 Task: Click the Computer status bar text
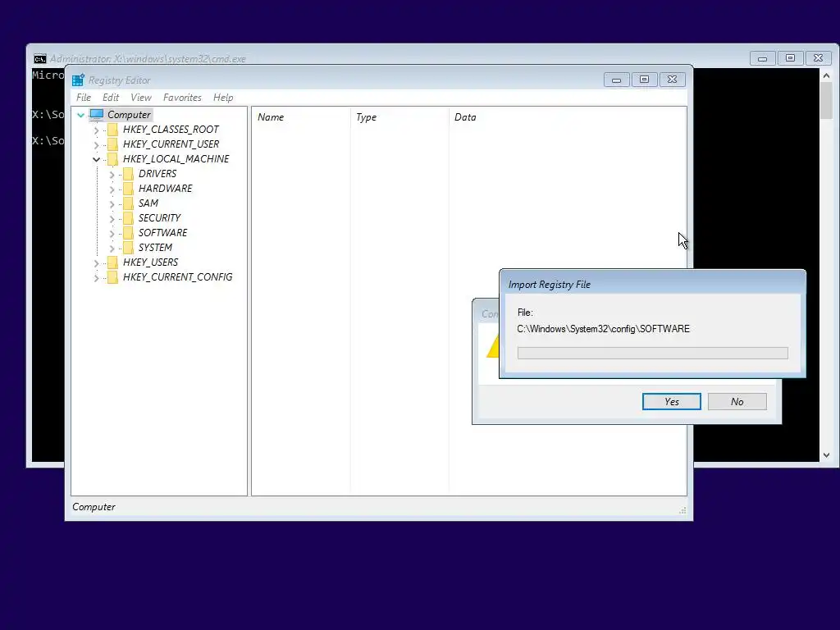[x=94, y=507]
